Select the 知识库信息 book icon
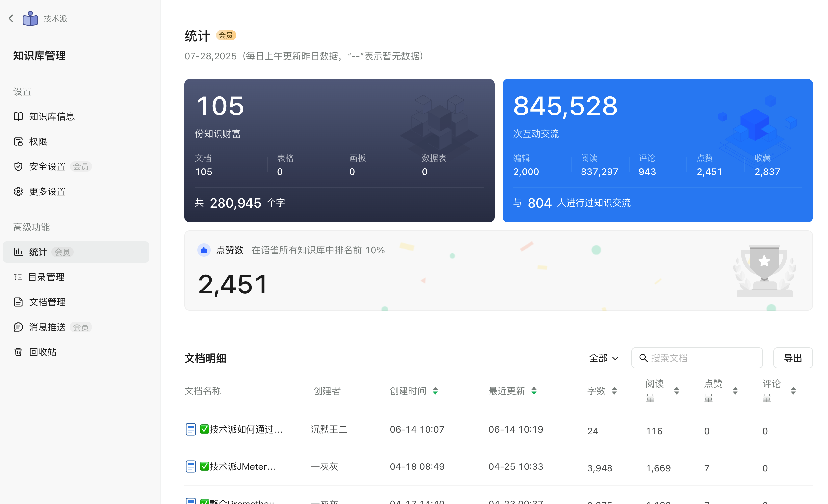Viewport: 828px width, 504px height. [18, 116]
